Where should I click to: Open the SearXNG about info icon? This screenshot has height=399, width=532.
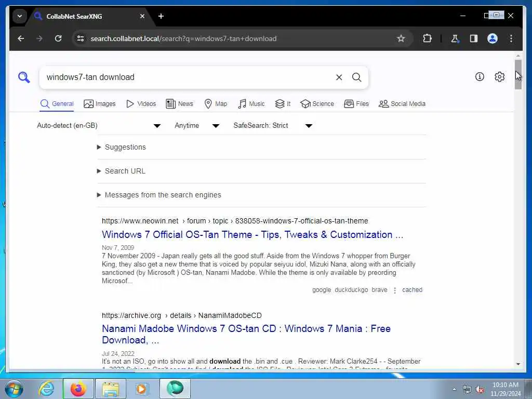pos(480,77)
